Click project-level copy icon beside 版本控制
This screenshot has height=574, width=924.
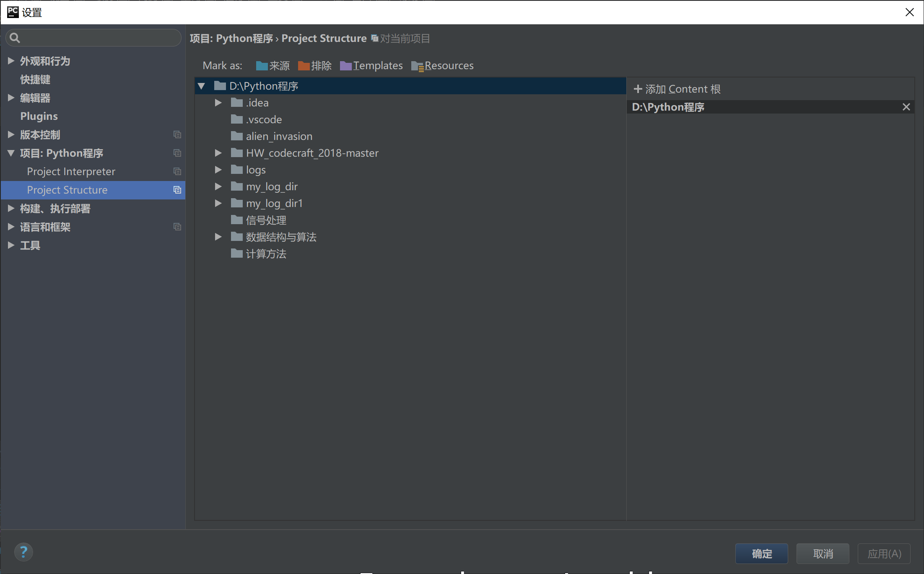[177, 135]
